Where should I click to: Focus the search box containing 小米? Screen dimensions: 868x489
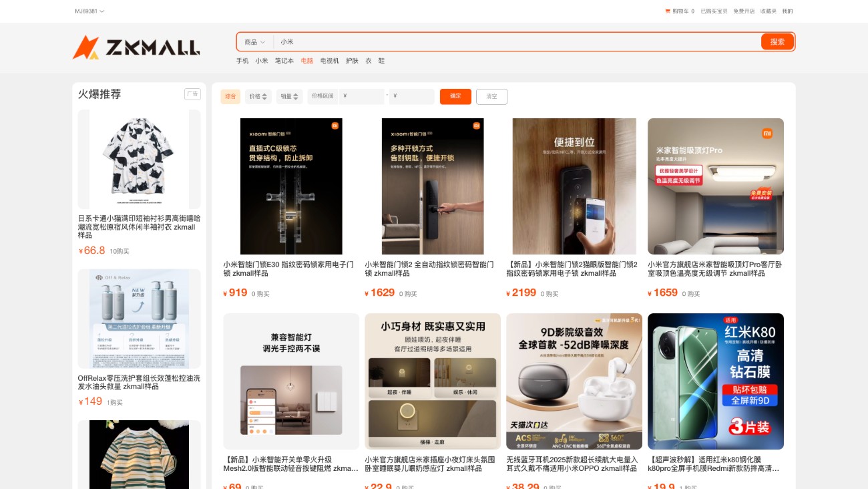point(517,42)
